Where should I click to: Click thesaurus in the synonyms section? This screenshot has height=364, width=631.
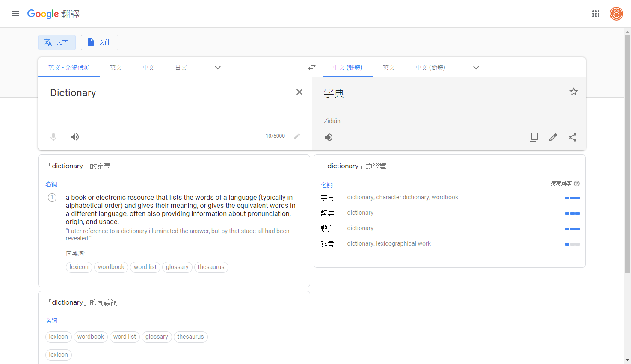[190, 337]
